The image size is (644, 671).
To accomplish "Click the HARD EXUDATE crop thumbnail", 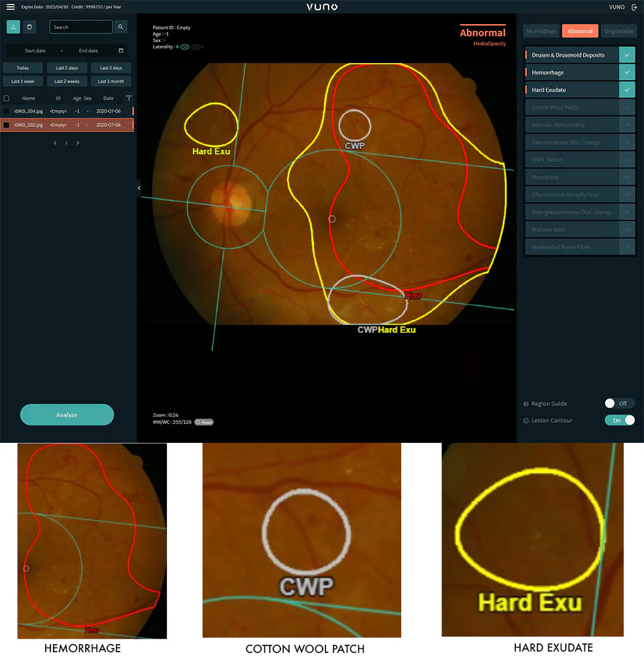I will click(533, 539).
